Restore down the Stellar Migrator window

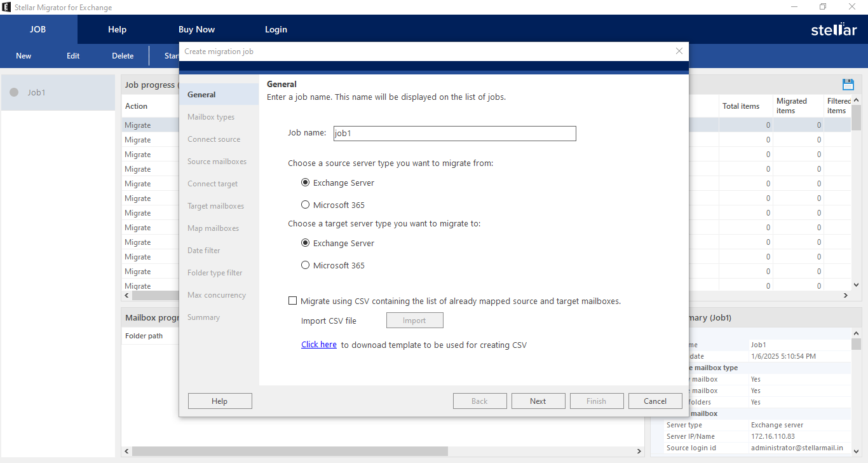[x=823, y=7]
